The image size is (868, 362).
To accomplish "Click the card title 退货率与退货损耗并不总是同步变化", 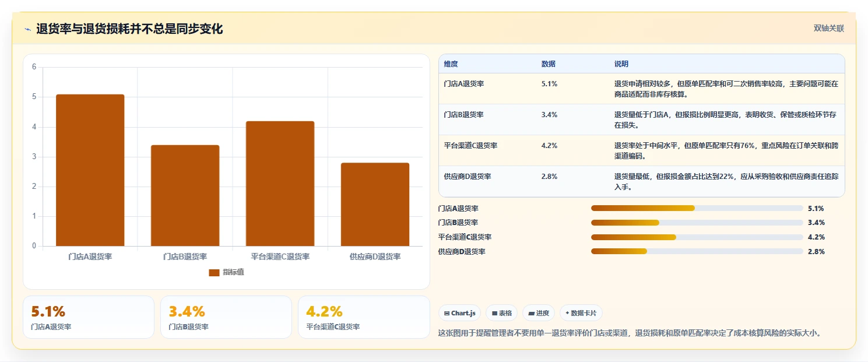I will tap(129, 29).
